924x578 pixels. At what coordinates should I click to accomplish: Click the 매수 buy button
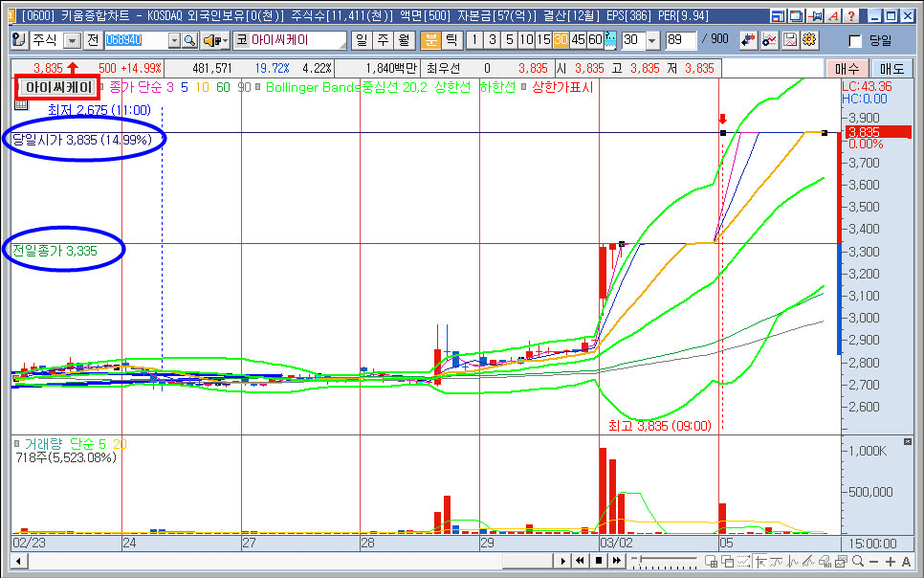coord(847,68)
